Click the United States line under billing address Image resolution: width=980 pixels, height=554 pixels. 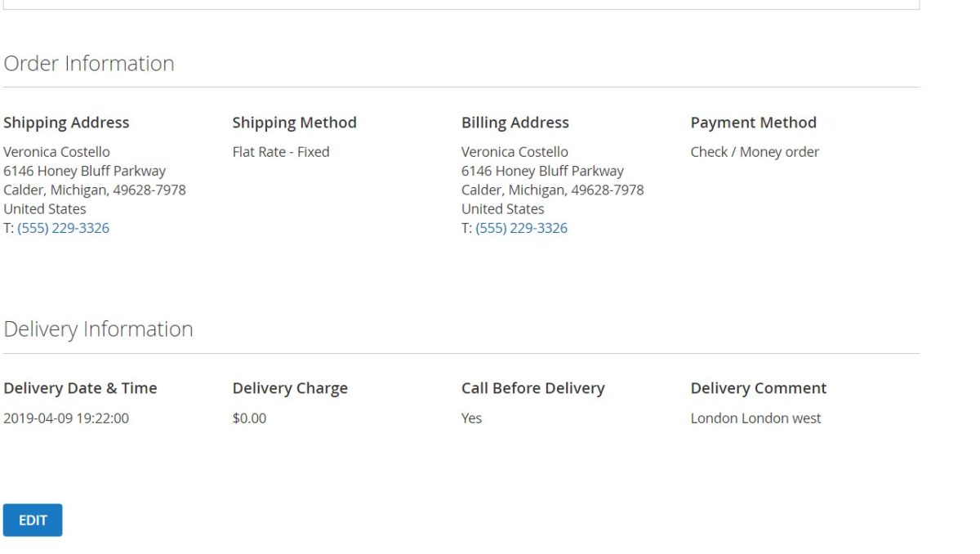point(502,208)
